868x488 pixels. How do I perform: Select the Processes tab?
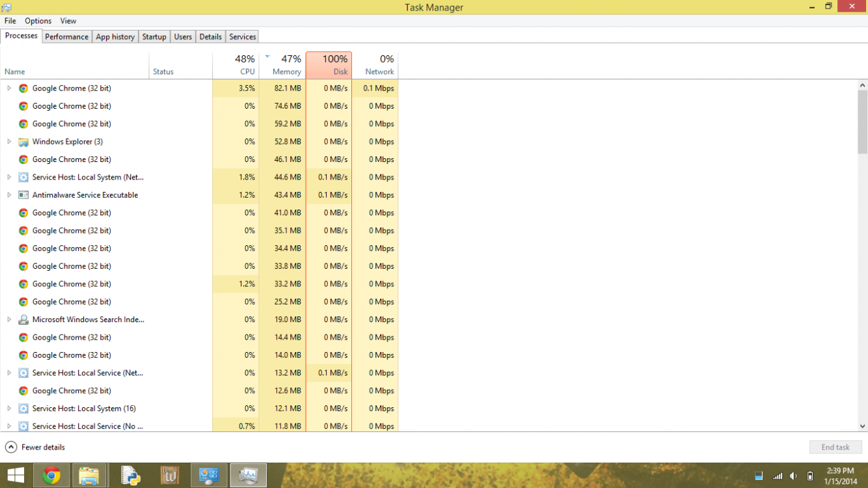pos(21,36)
